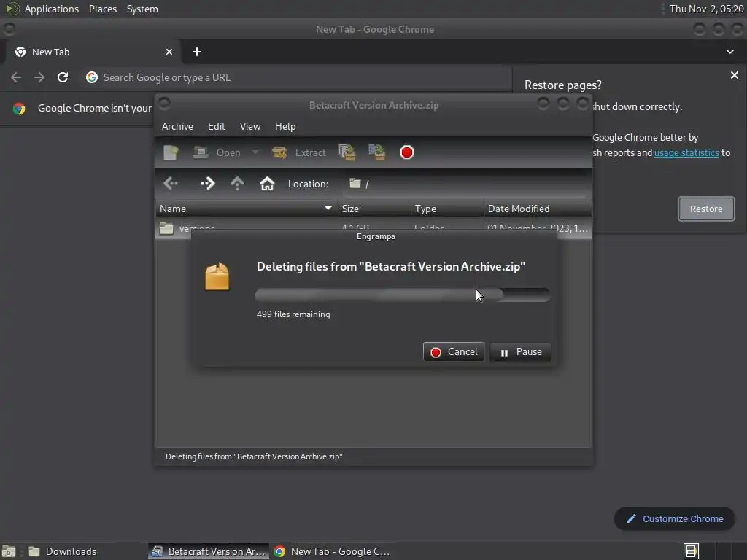The height and width of the screenshot is (560, 747).
Task: Click Customize Chrome button
Action: click(675, 518)
